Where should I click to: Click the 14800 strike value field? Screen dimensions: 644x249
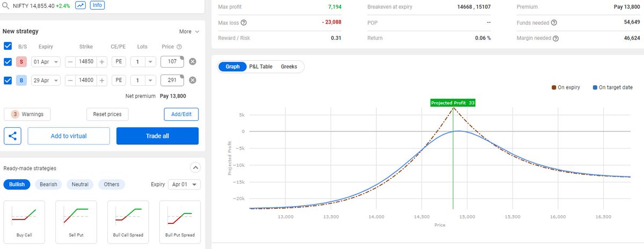coord(86,80)
